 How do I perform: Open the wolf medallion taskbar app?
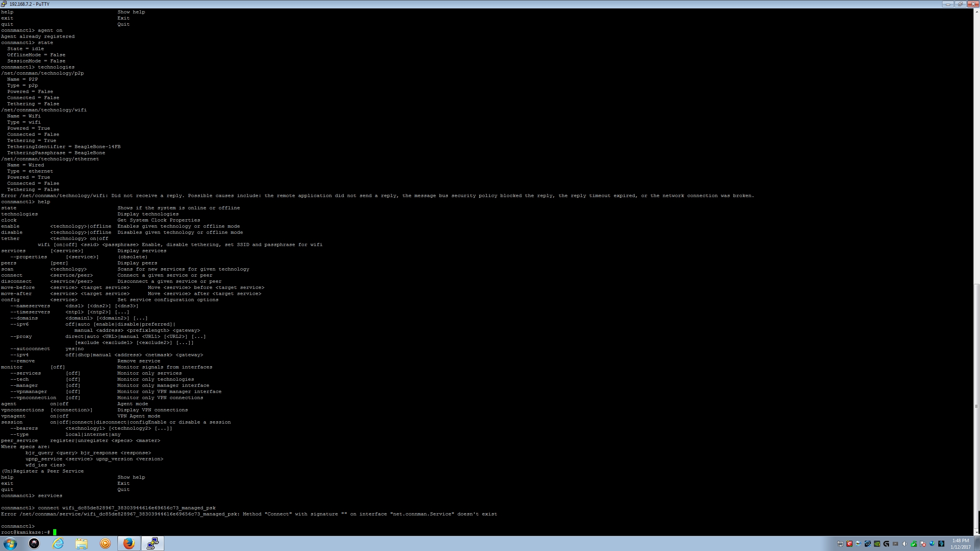(34, 543)
